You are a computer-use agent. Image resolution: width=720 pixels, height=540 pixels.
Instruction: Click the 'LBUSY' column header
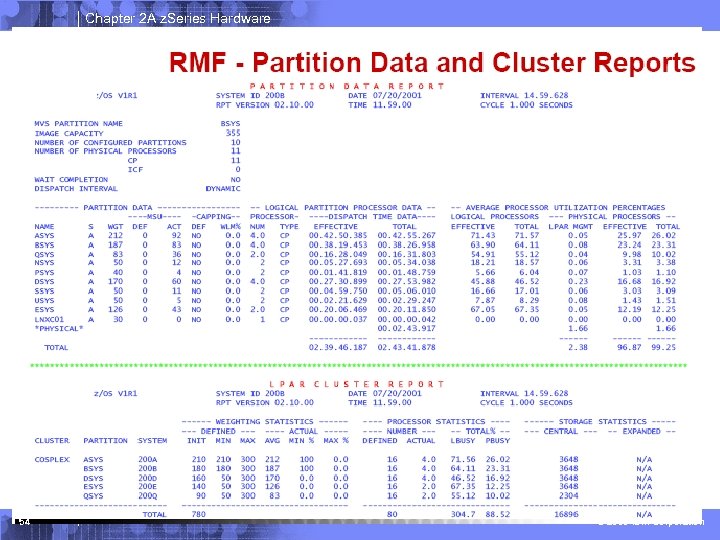tap(462, 441)
